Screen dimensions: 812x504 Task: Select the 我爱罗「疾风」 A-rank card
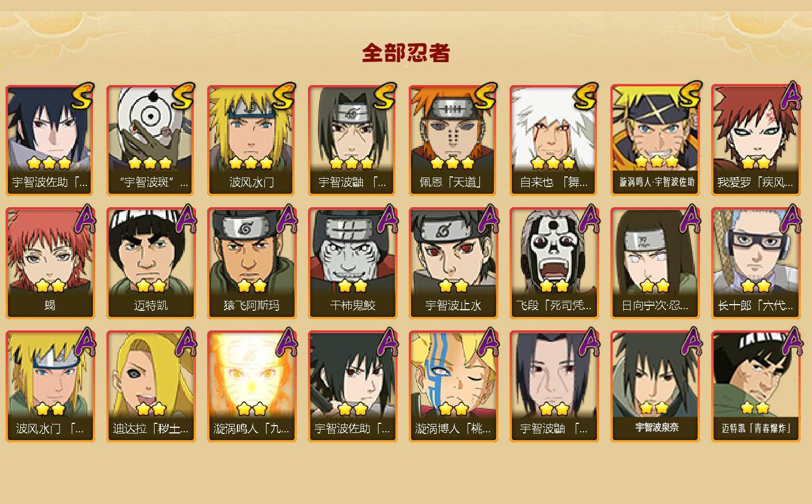pyautogui.click(x=755, y=140)
